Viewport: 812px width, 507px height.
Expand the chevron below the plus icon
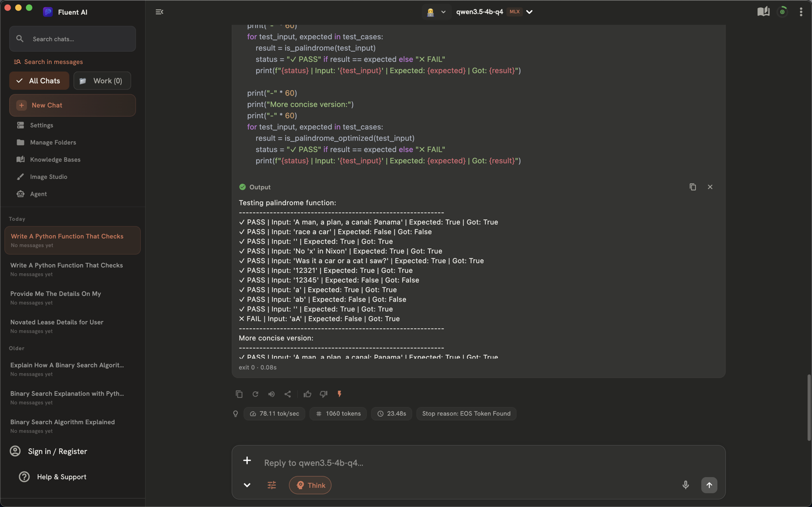pos(247,485)
